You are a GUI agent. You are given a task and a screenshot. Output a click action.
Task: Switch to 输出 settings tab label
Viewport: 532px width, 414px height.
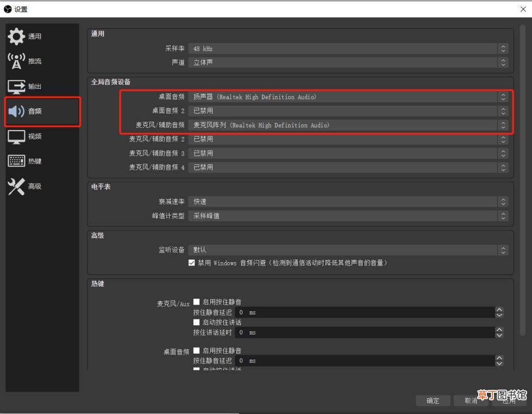click(x=35, y=86)
